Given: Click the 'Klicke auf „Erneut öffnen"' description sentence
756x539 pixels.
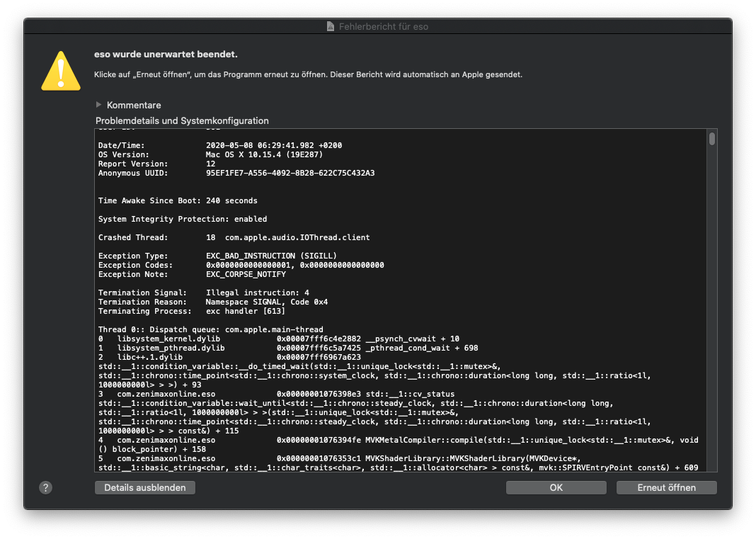Looking at the screenshot, I should [308, 74].
